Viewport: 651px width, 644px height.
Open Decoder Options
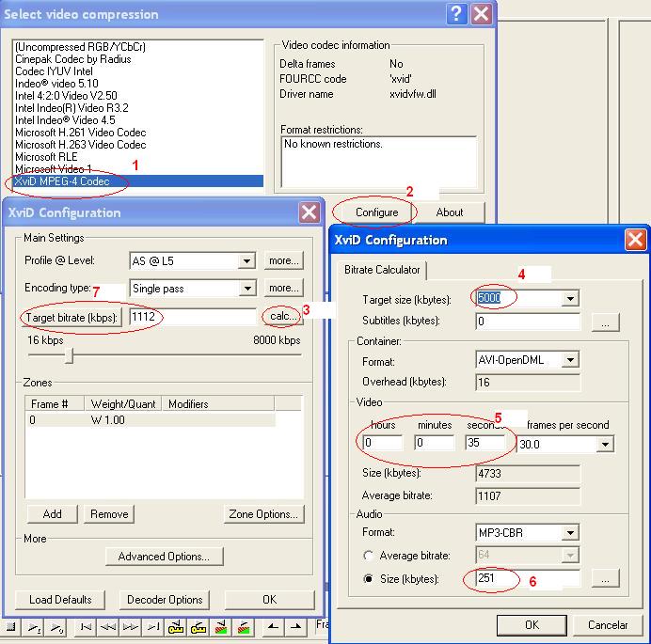165,600
